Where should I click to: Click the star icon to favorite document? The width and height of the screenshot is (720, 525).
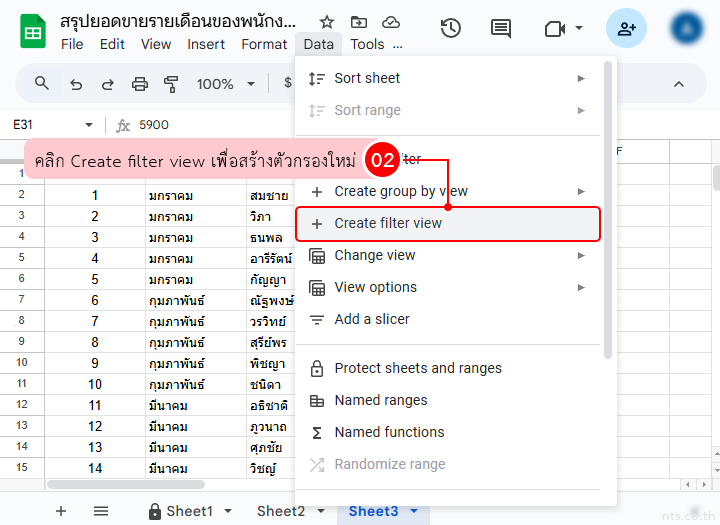[x=327, y=22]
